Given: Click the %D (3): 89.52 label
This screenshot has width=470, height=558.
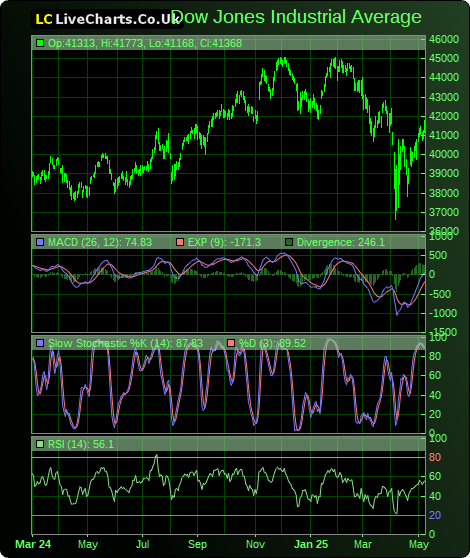Looking at the screenshot, I should (x=272, y=343).
